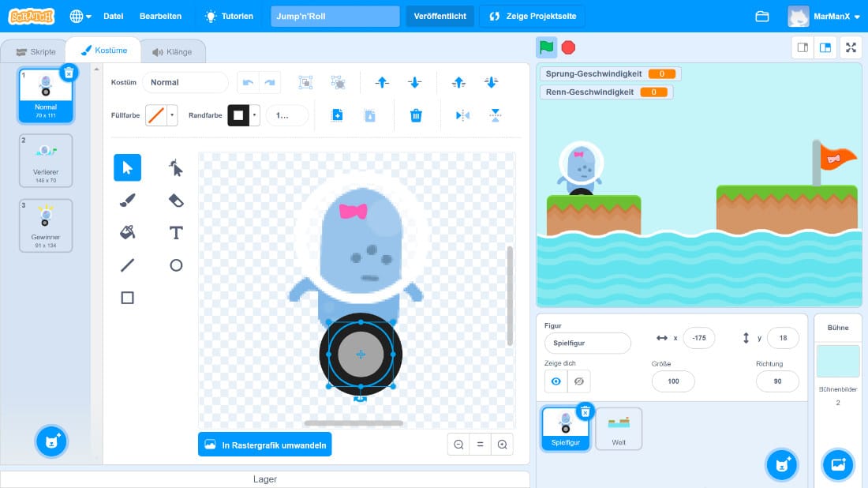
Task: Click the green flag to start
Action: pyautogui.click(x=546, y=47)
